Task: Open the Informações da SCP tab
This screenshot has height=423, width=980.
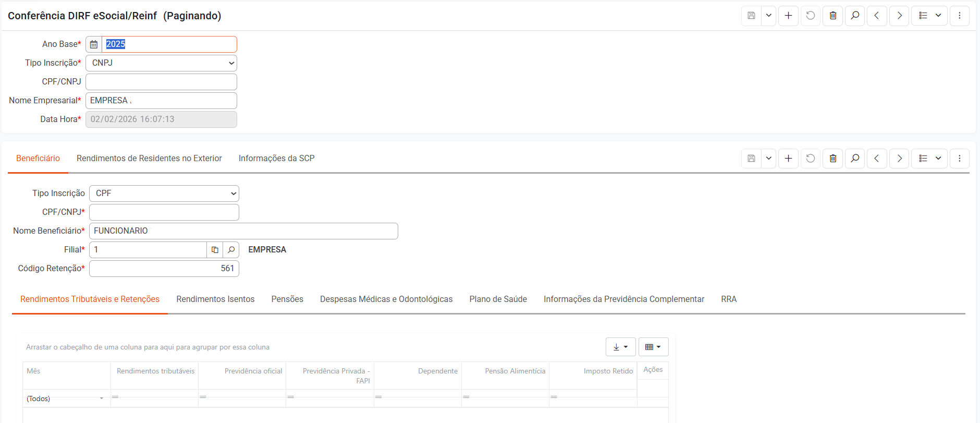Action: click(276, 159)
